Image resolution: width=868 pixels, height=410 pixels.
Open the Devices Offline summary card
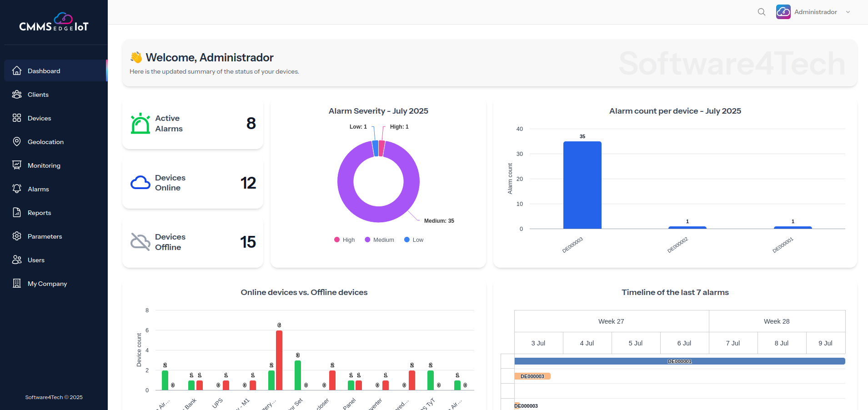(x=193, y=242)
